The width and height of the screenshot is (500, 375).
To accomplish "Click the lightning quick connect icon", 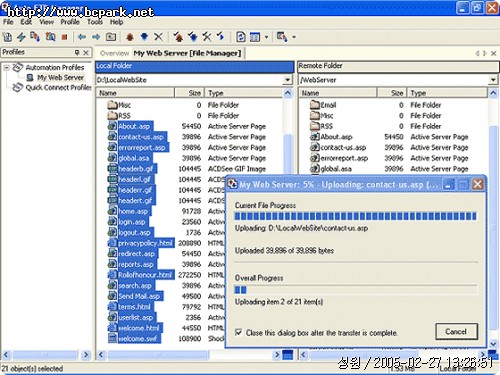I will tap(21, 37).
